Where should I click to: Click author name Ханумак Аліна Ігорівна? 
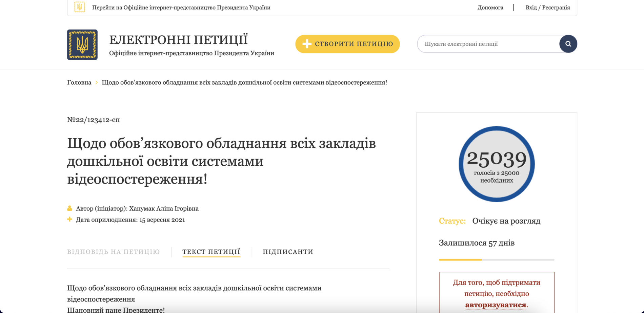[x=164, y=208]
